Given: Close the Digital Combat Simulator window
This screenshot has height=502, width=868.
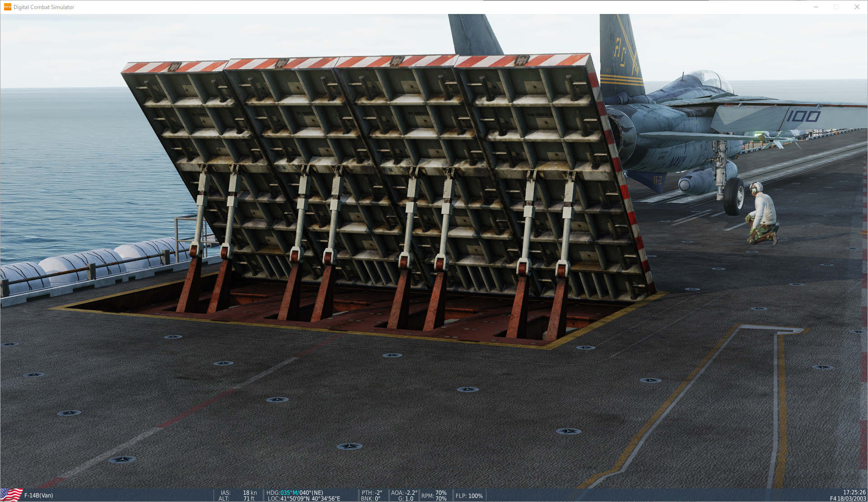Looking at the screenshot, I should pos(857,7).
